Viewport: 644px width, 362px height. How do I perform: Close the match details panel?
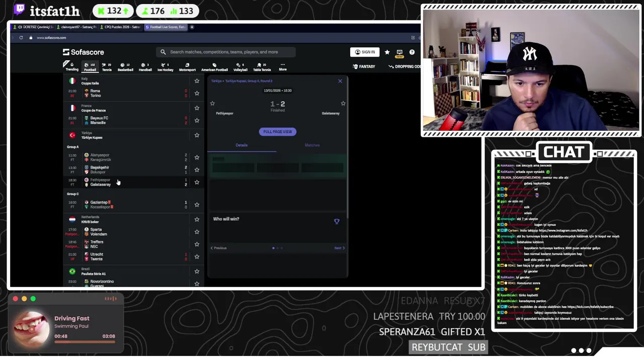[x=340, y=81]
